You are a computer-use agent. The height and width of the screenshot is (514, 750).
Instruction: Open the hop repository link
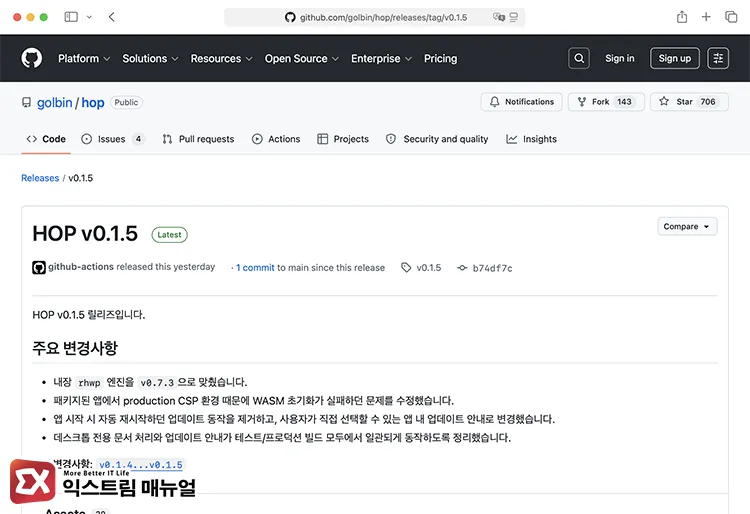coord(93,103)
